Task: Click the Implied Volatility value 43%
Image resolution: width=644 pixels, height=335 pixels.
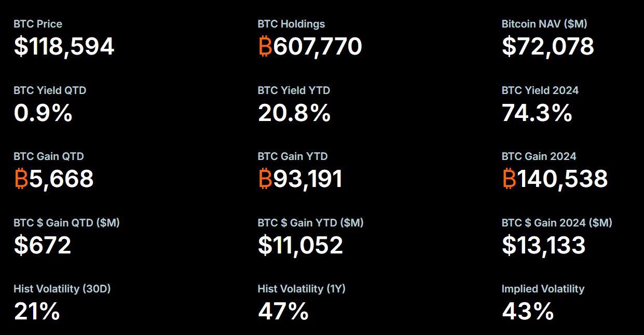Action: click(x=528, y=312)
